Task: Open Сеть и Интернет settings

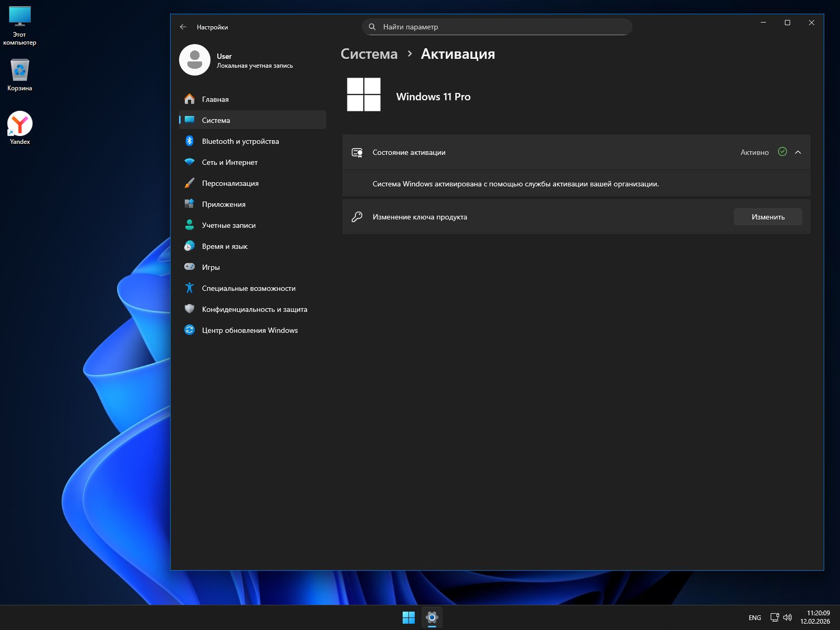Action: coord(229,162)
